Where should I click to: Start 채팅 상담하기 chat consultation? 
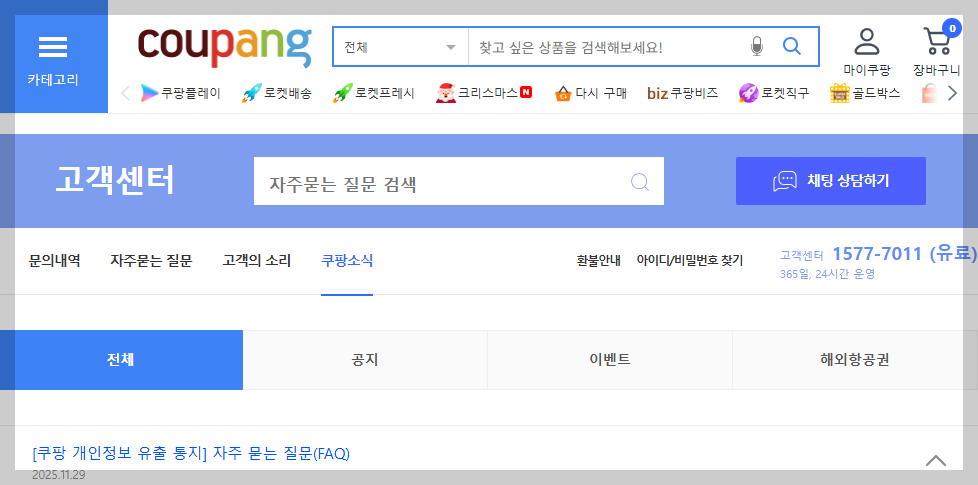tap(831, 181)
